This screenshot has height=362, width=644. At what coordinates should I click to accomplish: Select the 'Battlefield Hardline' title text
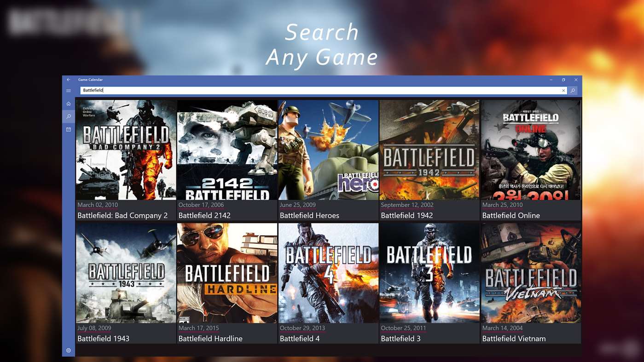tap(210, 339)
